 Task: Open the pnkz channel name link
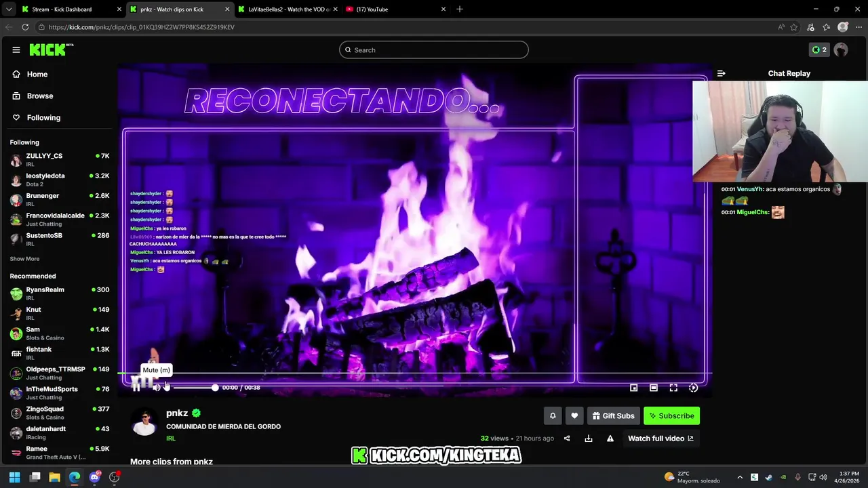[177, 413]
